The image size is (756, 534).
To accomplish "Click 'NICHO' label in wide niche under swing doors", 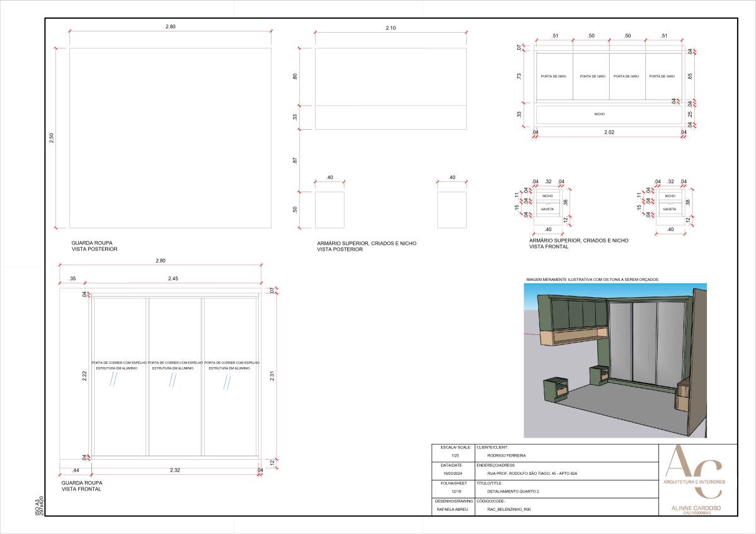I will 599,115.
